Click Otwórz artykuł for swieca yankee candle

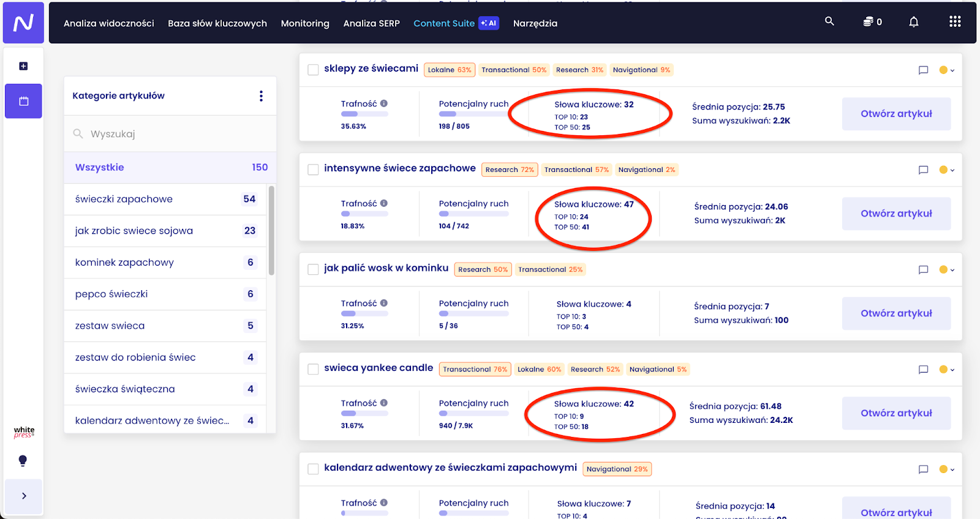pyautogui.click(x=895, y=413)
